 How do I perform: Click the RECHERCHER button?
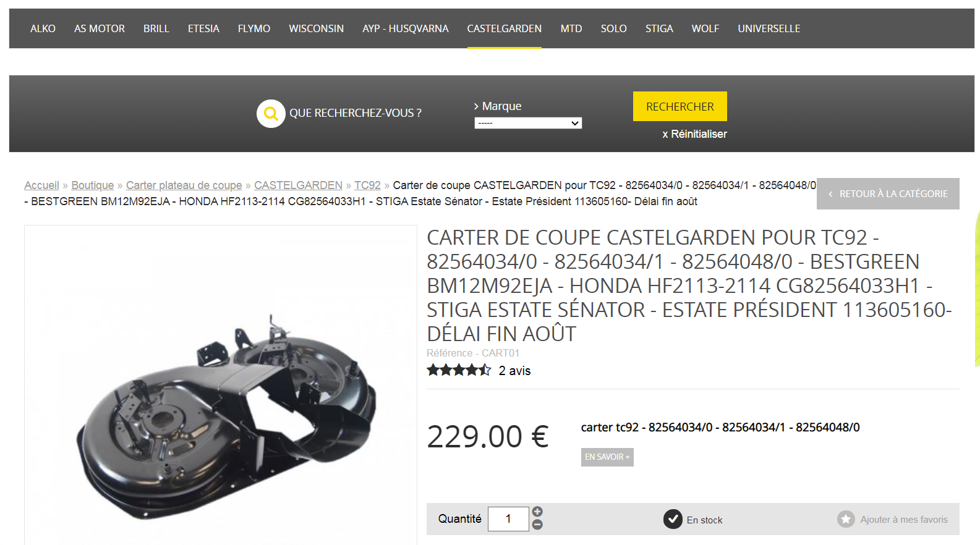(x=680, y=106)
